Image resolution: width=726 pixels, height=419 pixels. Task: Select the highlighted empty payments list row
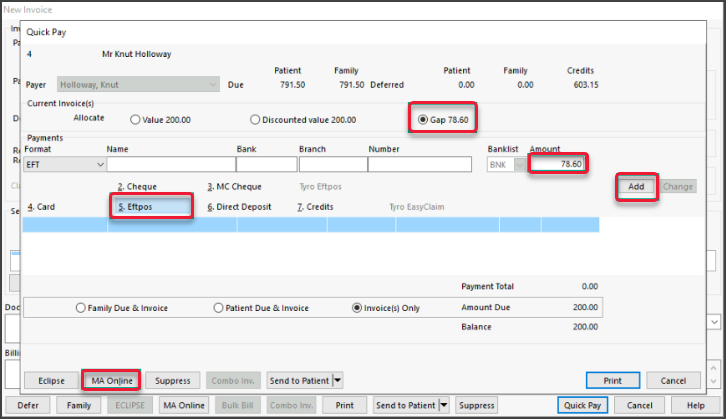tap(311, 225)
